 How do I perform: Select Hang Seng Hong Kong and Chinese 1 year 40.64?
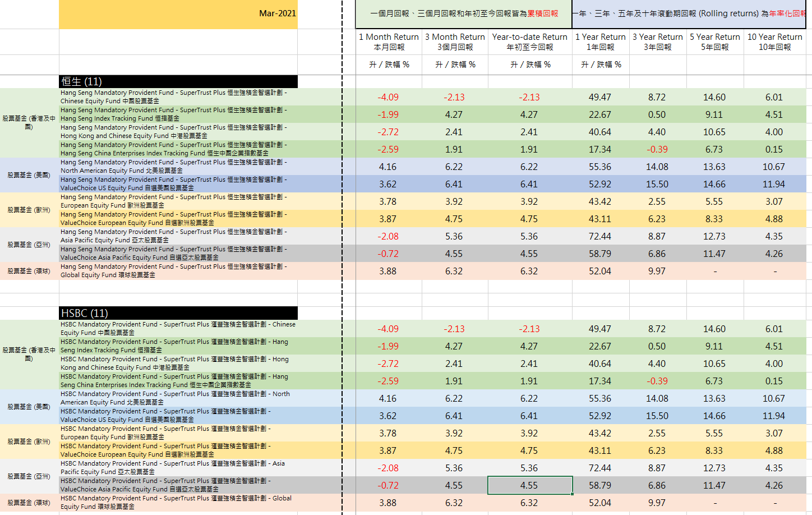[x=601, y=132]
